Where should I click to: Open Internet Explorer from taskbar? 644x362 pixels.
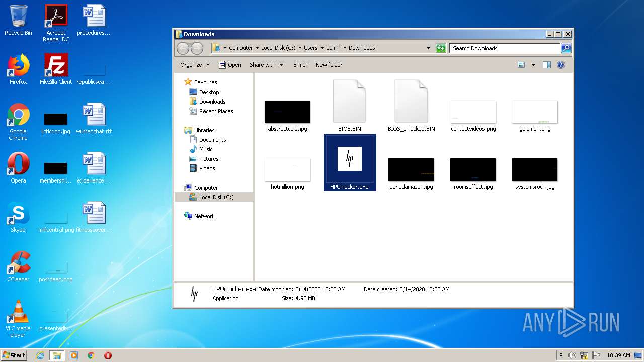(40, 355)
